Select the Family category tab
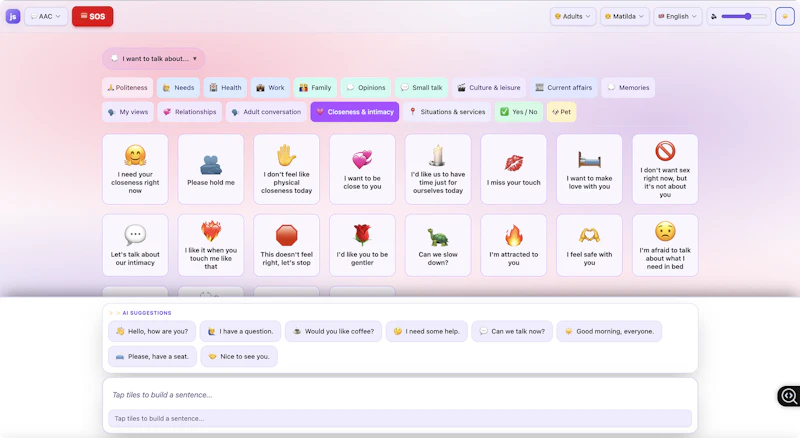The height and width of the screenshot is (438, 800). 315,88
